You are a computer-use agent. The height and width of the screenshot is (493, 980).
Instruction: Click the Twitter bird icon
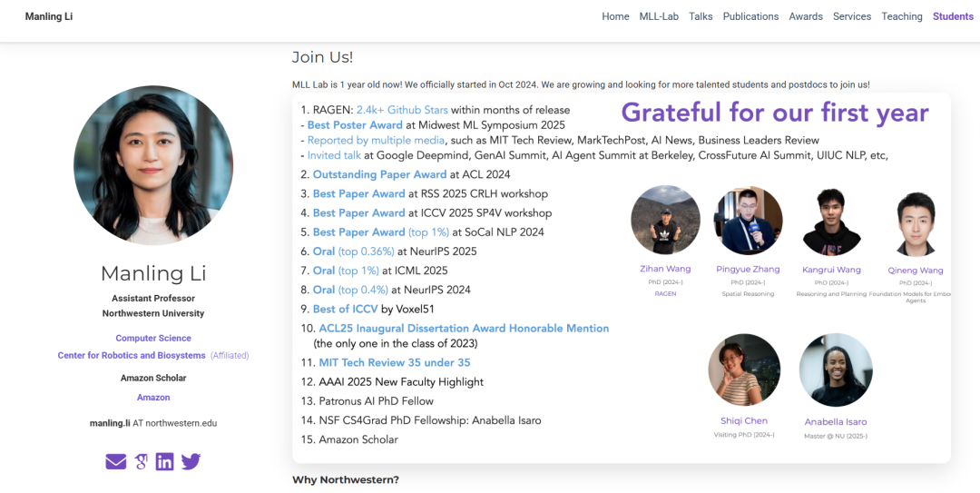[x=191, y=461]
